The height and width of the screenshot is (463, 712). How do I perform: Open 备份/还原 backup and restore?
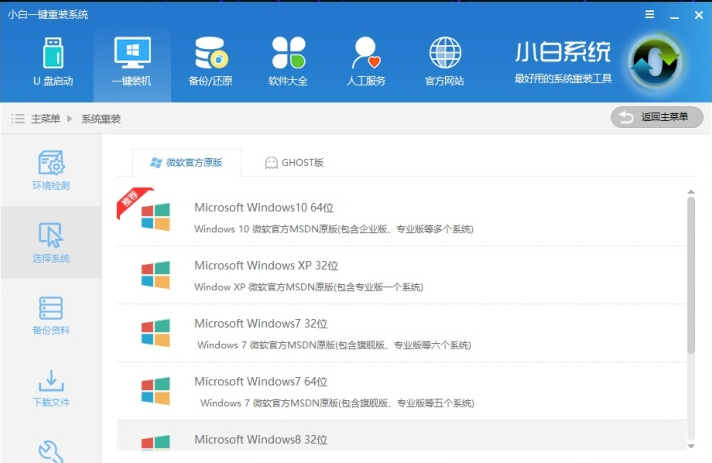coord(210,62)
